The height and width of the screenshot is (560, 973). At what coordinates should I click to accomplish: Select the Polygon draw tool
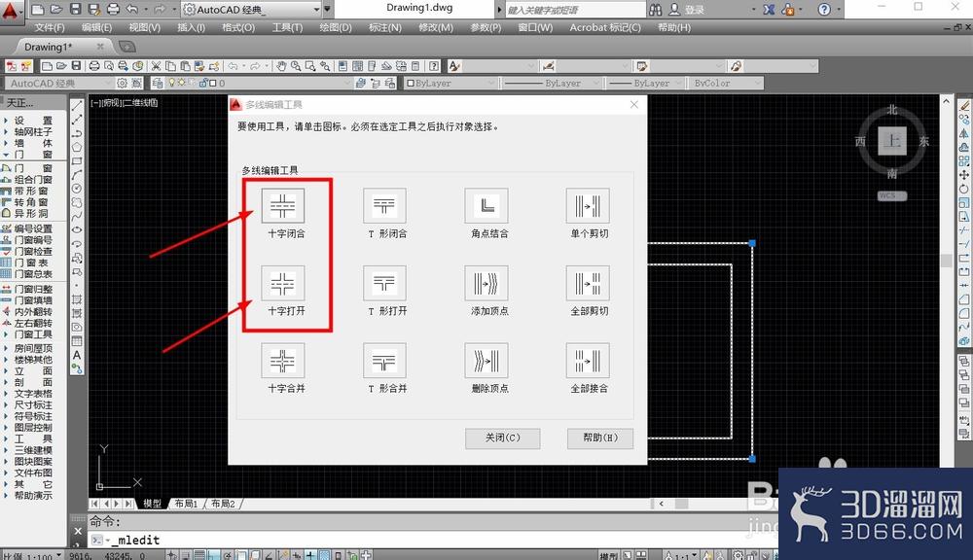77,147
